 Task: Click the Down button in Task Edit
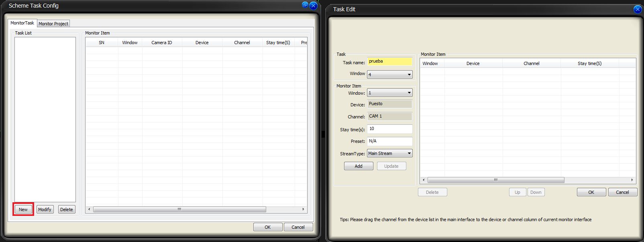[536, 192]
